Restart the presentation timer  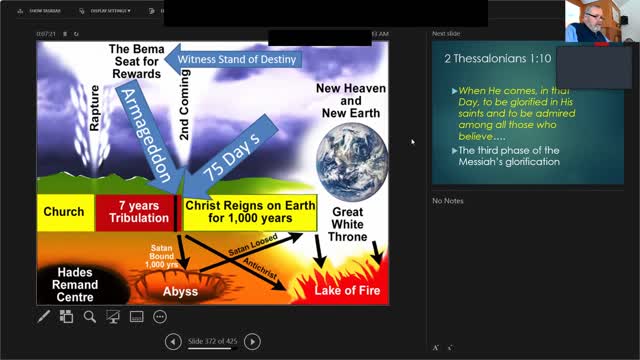(76, 34)
